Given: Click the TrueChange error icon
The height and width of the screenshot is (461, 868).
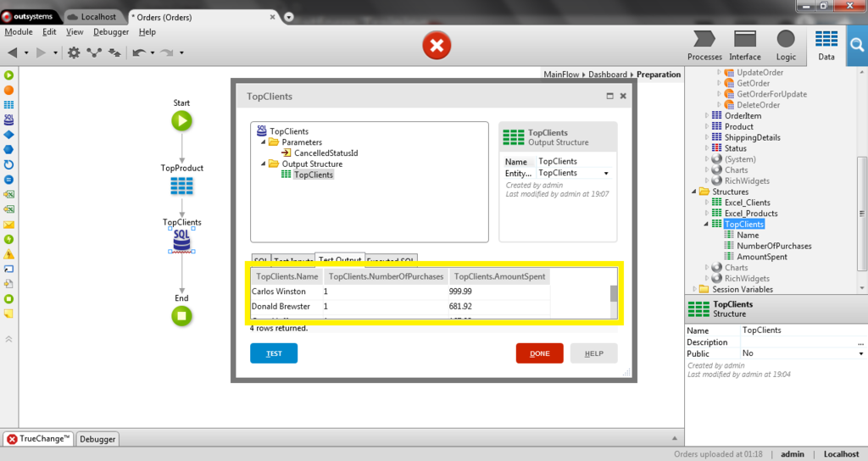Looking at the screenshot, I should (12, 439).
